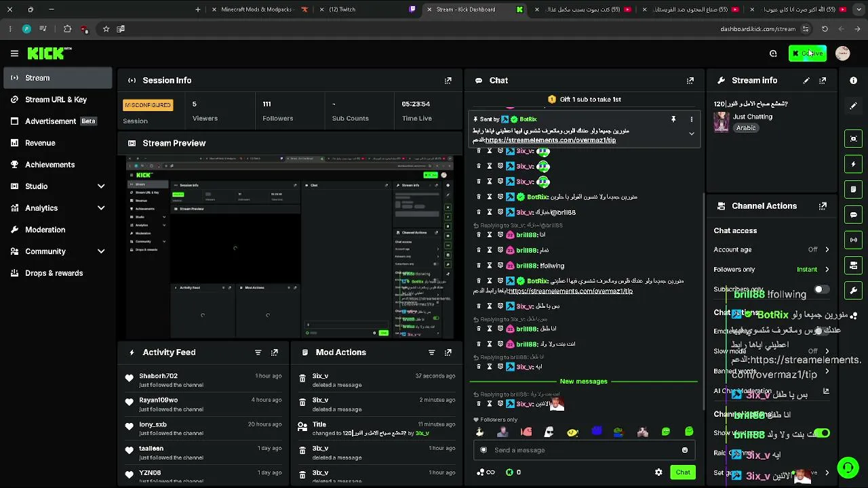Pop out the Chat panel
Viewport: 868px width, 488px height.
click(x=690, y=80)
